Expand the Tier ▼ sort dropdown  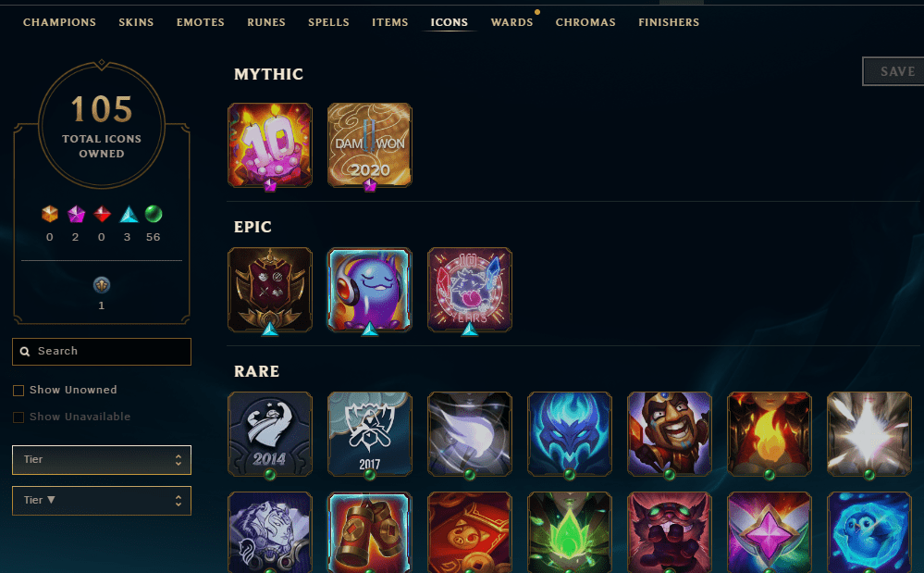pos(102,501)
